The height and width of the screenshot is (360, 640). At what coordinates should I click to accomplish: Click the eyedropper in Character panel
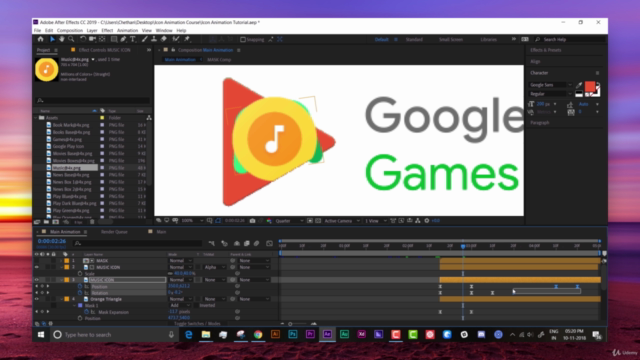[x=579, y=85]
